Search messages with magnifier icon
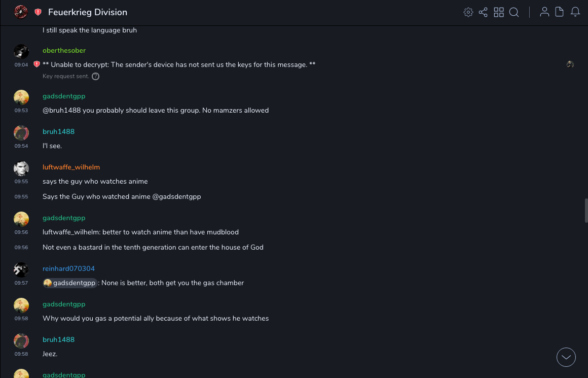The width and height of the screenshot is (588, 378). pos(514,12)
